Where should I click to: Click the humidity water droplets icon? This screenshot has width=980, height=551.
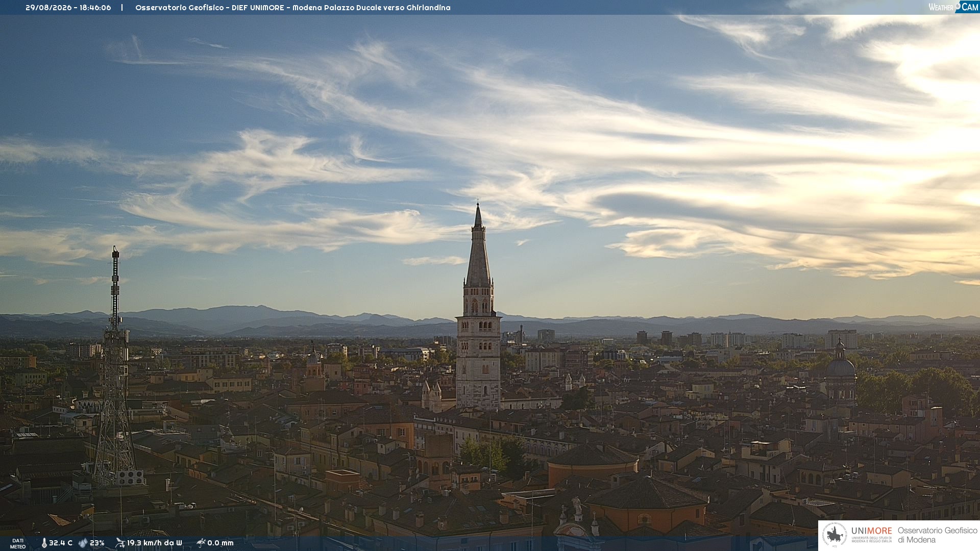click(x=83, y=543)
